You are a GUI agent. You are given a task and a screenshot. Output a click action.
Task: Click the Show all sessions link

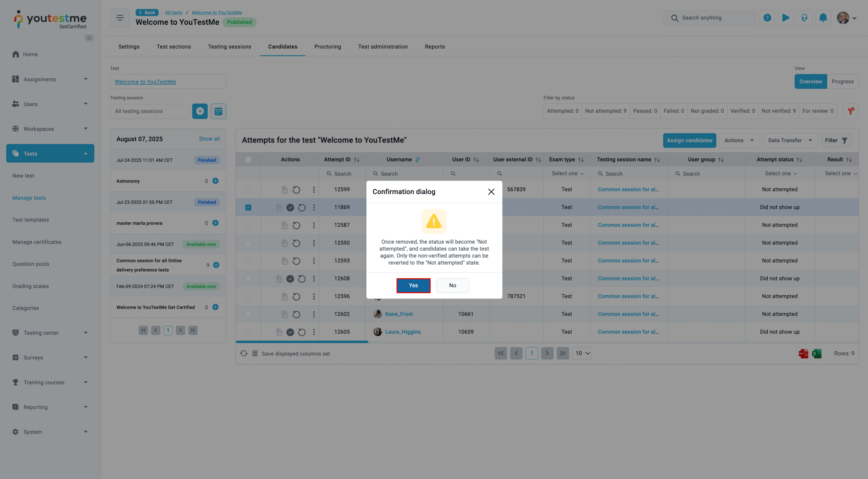point(209,139)
